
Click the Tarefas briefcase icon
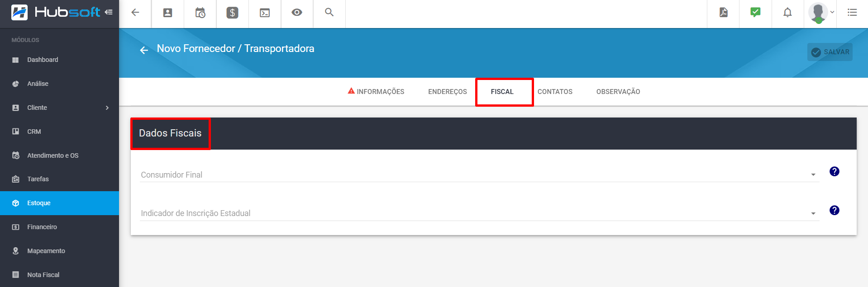pyautogui.click(x=15, y=179)
